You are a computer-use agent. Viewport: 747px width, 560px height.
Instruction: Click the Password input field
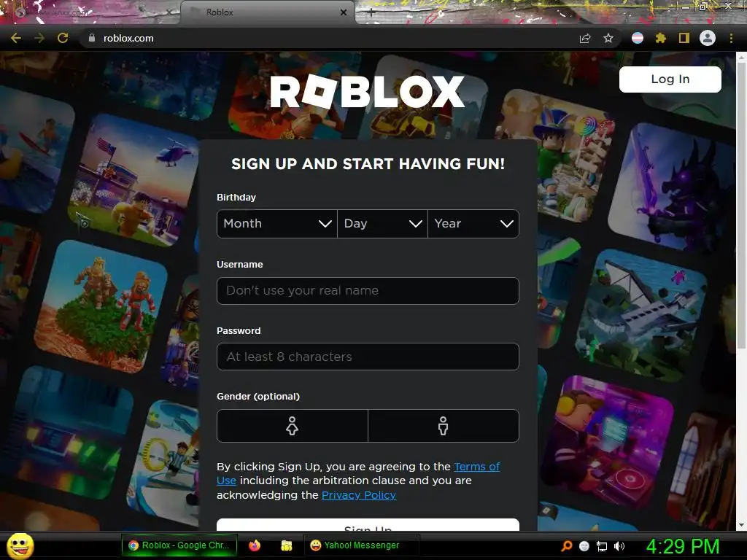click(368, 357)
